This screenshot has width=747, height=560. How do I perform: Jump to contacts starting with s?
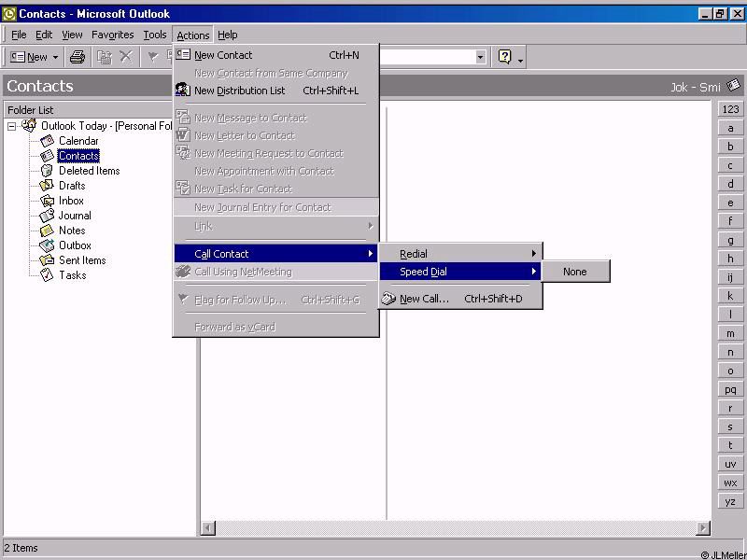coord(730,427)
